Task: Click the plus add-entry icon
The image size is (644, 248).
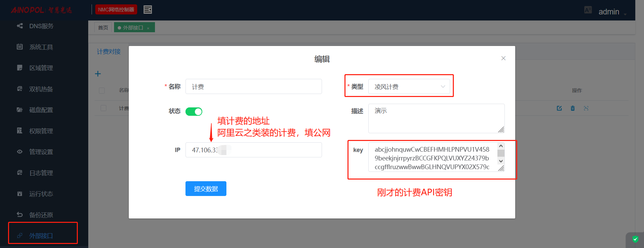Action: (98, 74)
